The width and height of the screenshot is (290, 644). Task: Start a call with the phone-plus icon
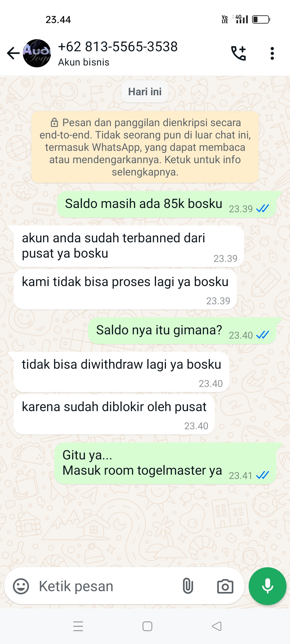point(239,53)
